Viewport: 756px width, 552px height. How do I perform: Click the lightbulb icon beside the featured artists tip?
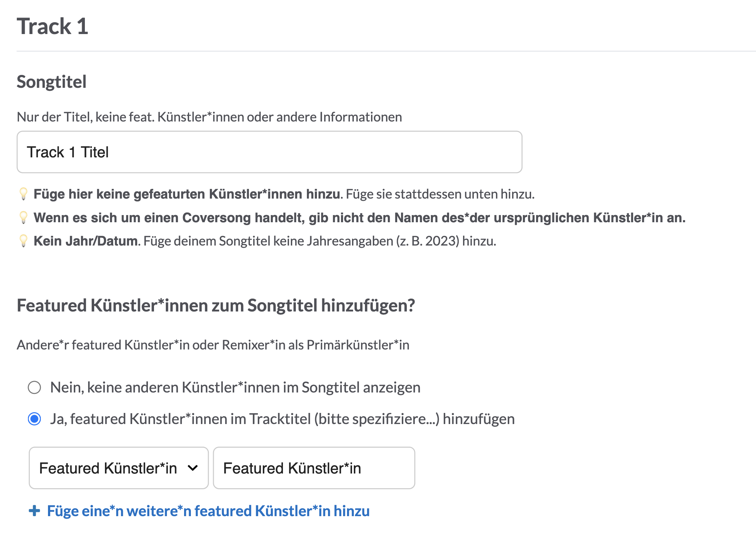coord(24,194)
